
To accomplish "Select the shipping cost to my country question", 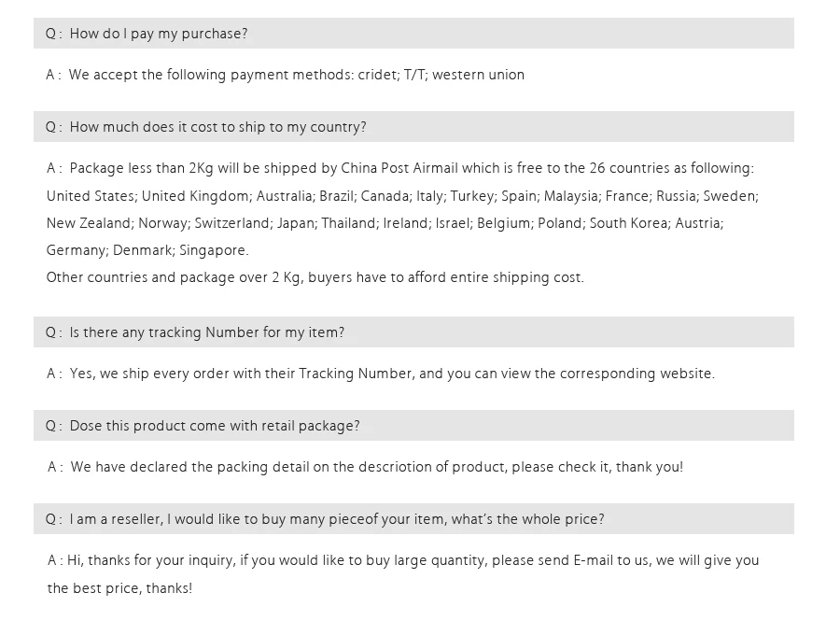I will (x=413, y=126).
